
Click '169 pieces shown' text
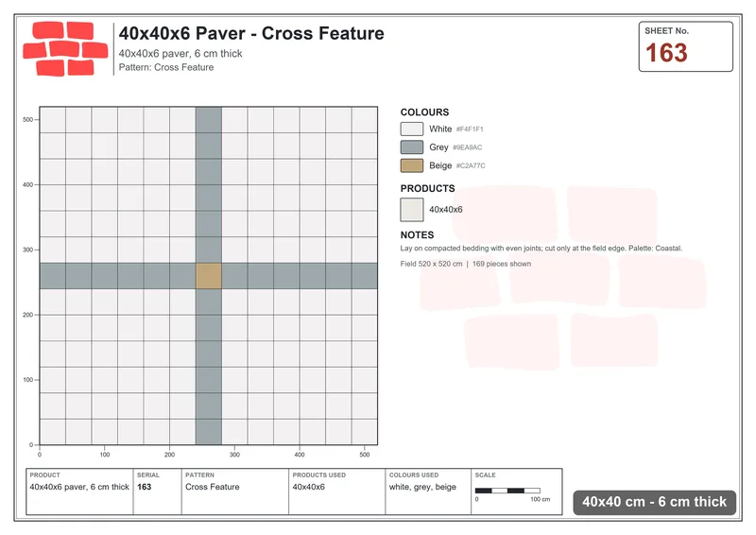click(502, 264)
